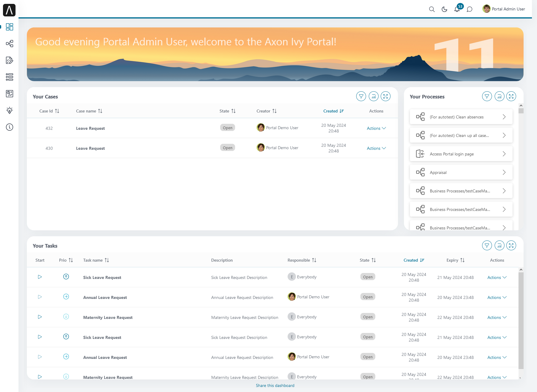Image resolution: width=537 pixels, height=392 pixels.
Task: Expand Actions for first Sick Leave Request task
Action: tap(497, 277)
